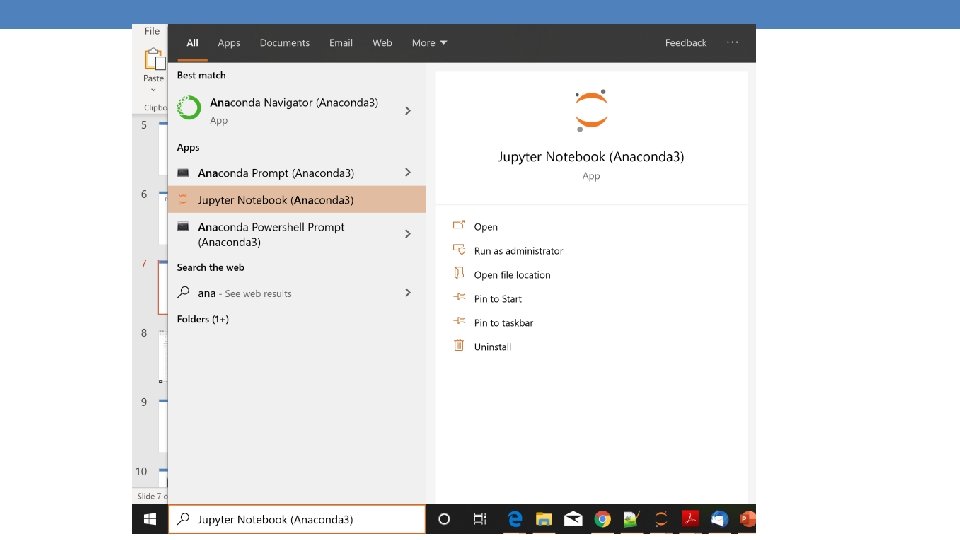Open the Mail app on the taskbar
Image resolution: width=960 pixels, height=540 pixels.
pos(573,519)
